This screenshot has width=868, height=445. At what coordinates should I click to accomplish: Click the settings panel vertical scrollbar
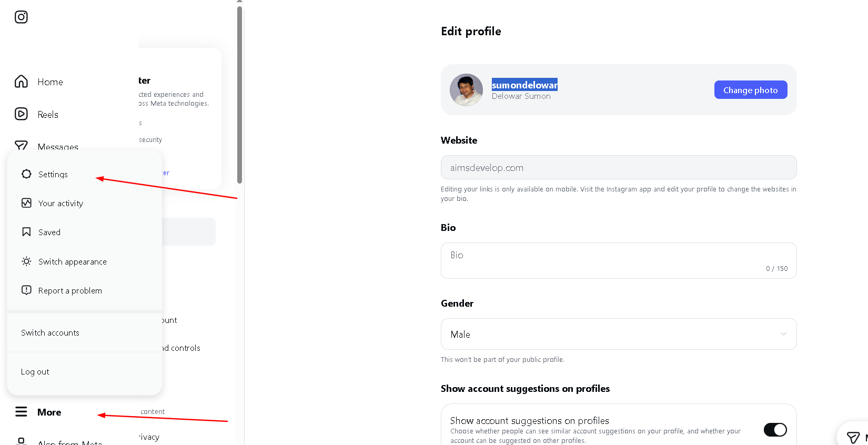pos(239,95)
